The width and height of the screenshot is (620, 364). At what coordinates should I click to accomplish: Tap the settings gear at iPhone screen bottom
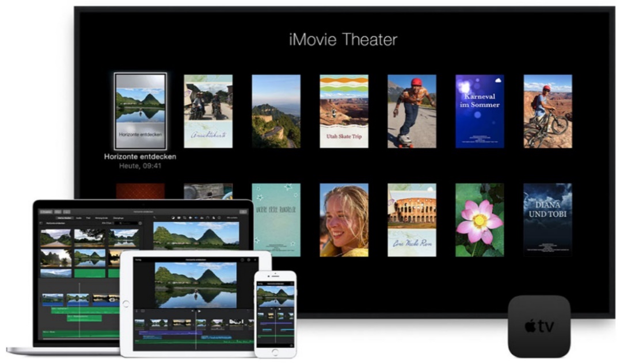[291, 346]
